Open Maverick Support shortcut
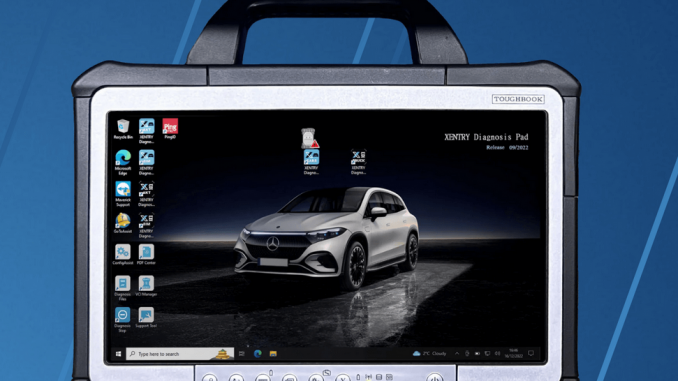Screen dimensions: 678x381 point(123,194)
